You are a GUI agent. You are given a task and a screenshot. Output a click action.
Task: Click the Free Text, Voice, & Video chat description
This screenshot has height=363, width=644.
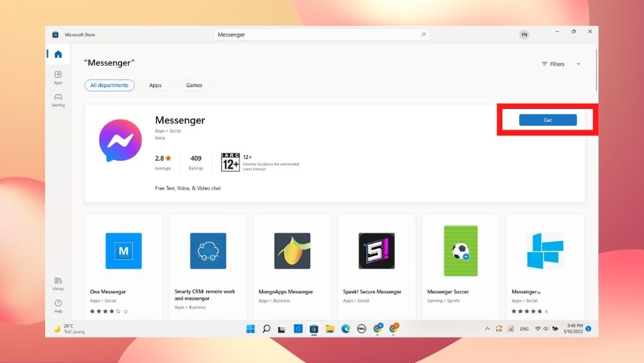point(187,188)
